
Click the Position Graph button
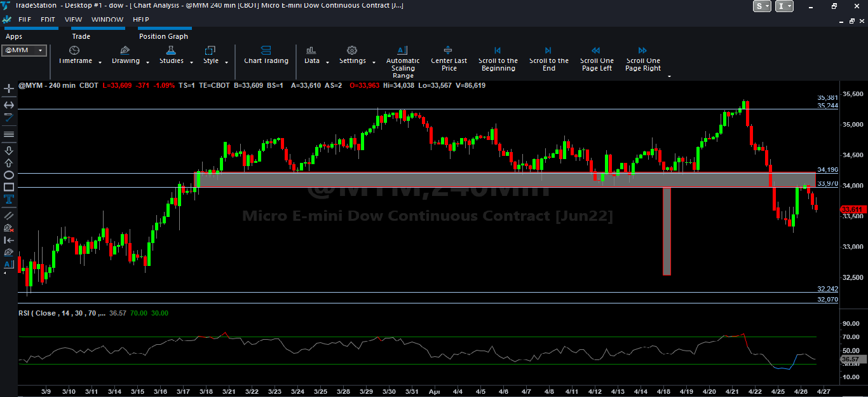point(163,36)
